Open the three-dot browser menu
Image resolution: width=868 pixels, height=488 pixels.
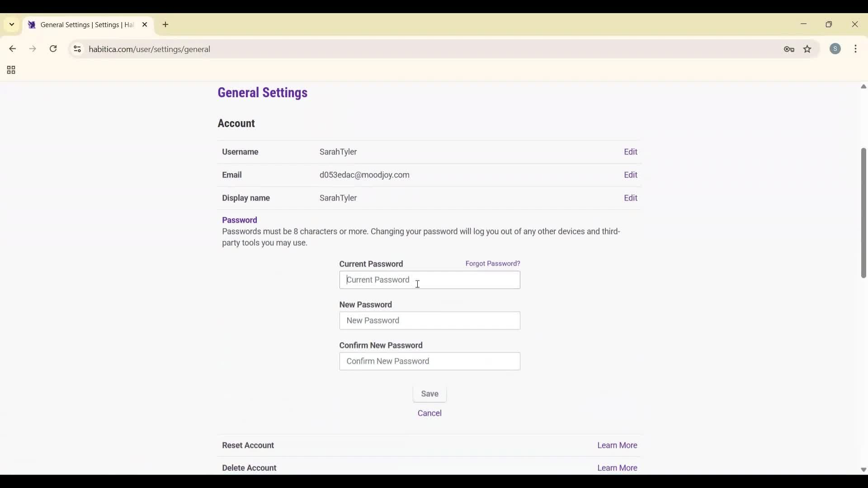coord(856,49)
